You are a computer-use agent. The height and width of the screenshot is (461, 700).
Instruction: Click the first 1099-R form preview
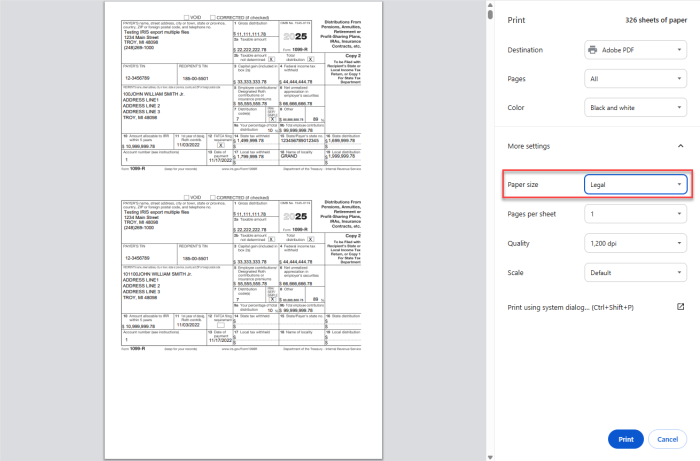point(232,89)
